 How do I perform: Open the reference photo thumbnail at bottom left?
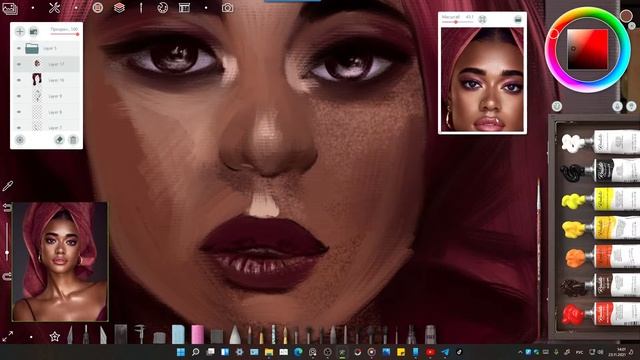pos(60,261)
